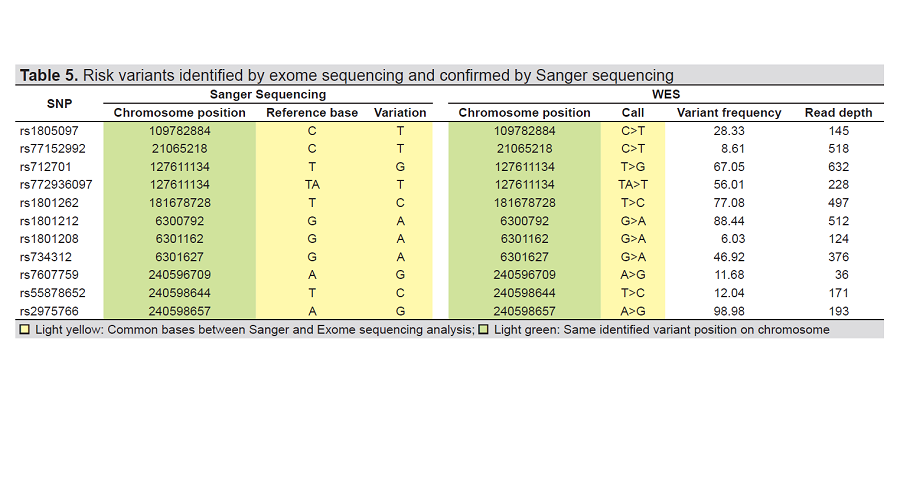Click the Variant frequency column header

tap(729, 113)
